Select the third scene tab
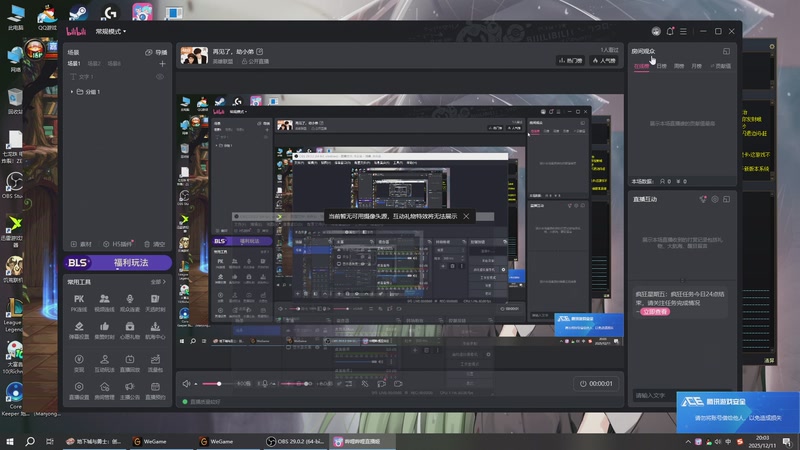Viewport: 800px width, 450px height. [x=114, y=63]
